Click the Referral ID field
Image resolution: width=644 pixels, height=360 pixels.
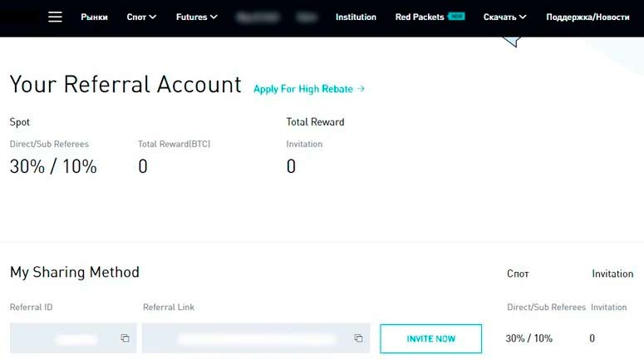(x=65, y=338)
